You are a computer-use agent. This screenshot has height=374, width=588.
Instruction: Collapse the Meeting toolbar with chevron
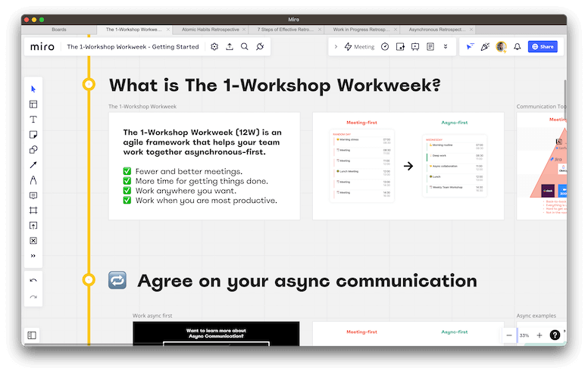[336, 47]
